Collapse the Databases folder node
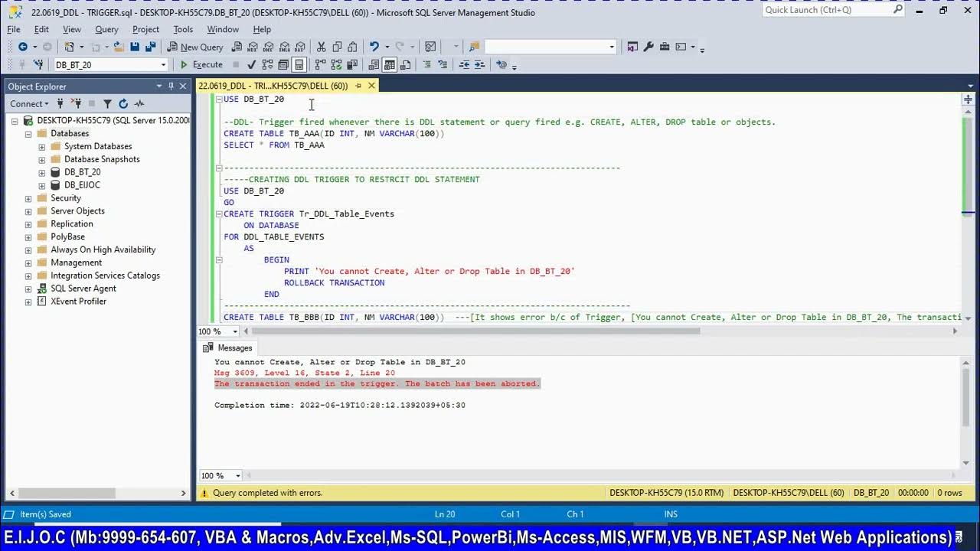Viewport: 980px width, 551px height. pyautogui.click(x=28, y=134)
